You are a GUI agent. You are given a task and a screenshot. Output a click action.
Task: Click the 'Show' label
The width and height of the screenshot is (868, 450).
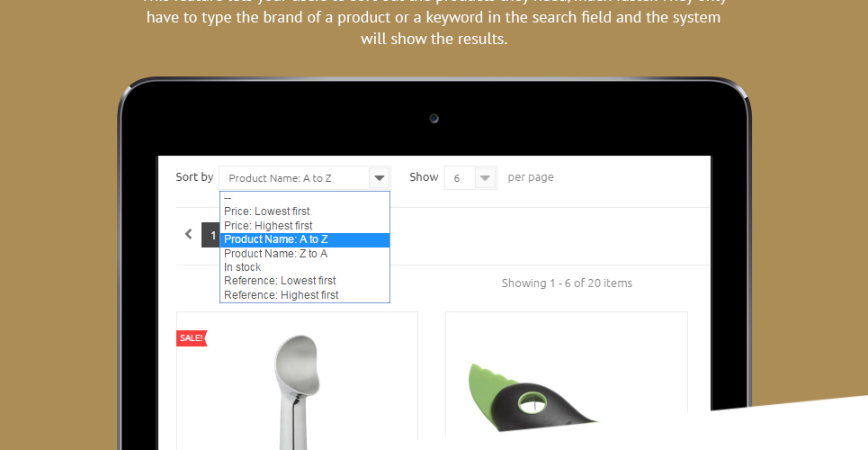tap(424, 176)
